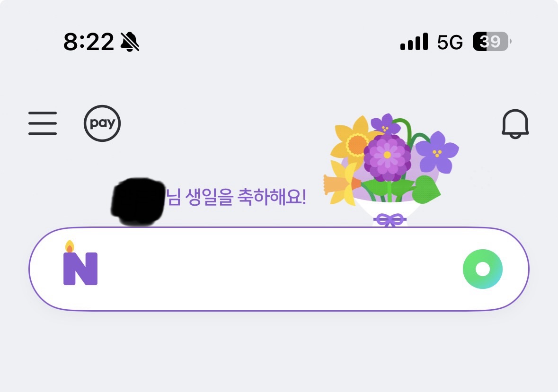Tap the flower bouquet illustration's white vase

pos(389,209)
